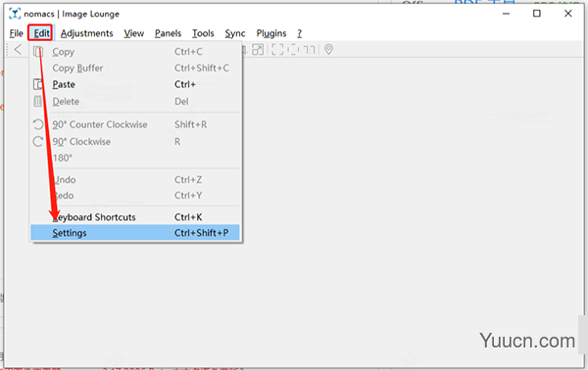Click the 1:1 actual size toolbar icon

click(x=309, y=50)
